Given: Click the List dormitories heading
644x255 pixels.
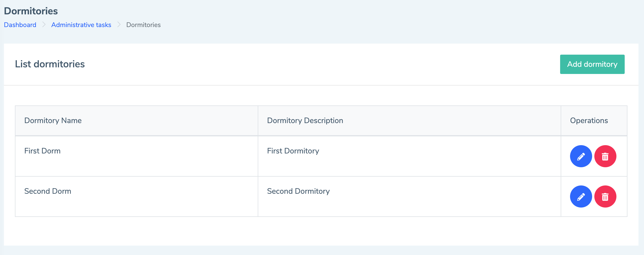Looking at the screenshot, I should coord(50,64).
